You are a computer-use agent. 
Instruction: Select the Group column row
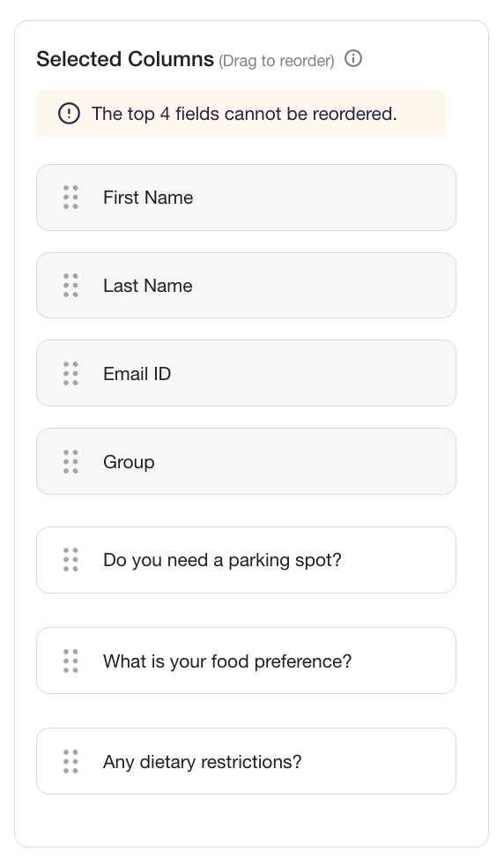pos(246,461)
